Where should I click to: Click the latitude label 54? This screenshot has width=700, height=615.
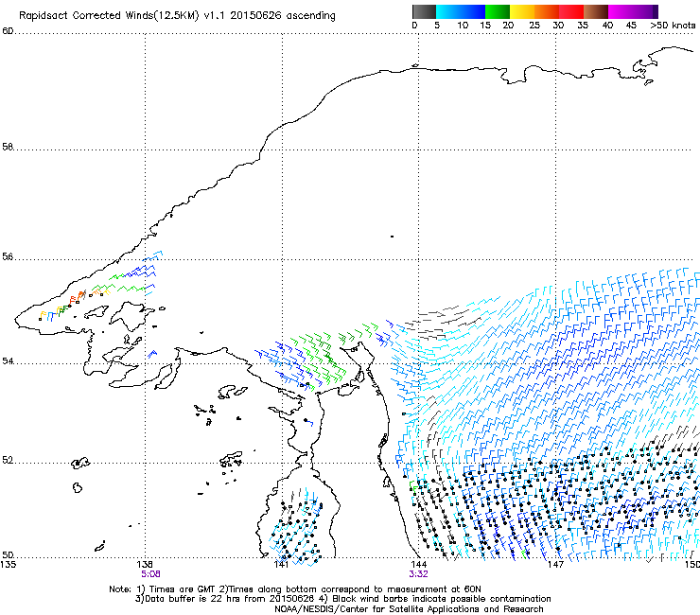[8, 360]
